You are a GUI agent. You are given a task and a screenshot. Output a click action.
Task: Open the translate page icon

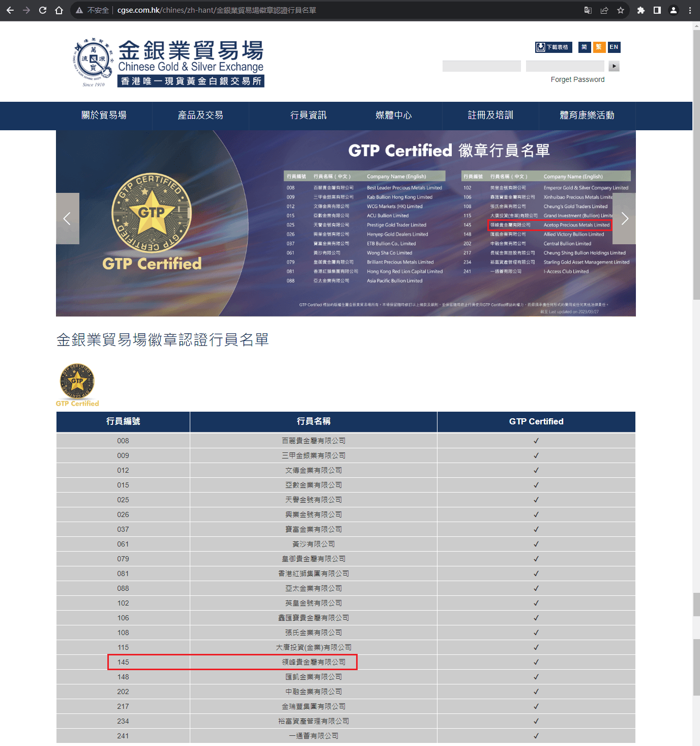coord(588,10)
